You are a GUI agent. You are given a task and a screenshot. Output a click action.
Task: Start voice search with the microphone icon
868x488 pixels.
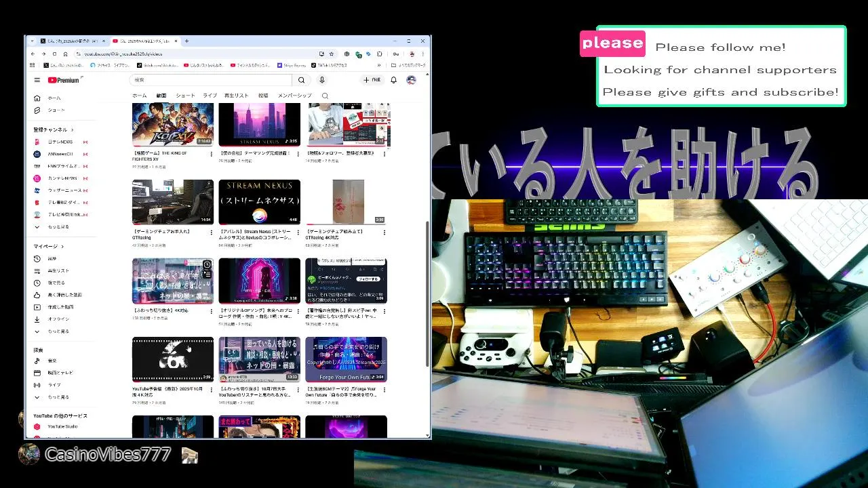pyautogui.click(x=322, y=80)
